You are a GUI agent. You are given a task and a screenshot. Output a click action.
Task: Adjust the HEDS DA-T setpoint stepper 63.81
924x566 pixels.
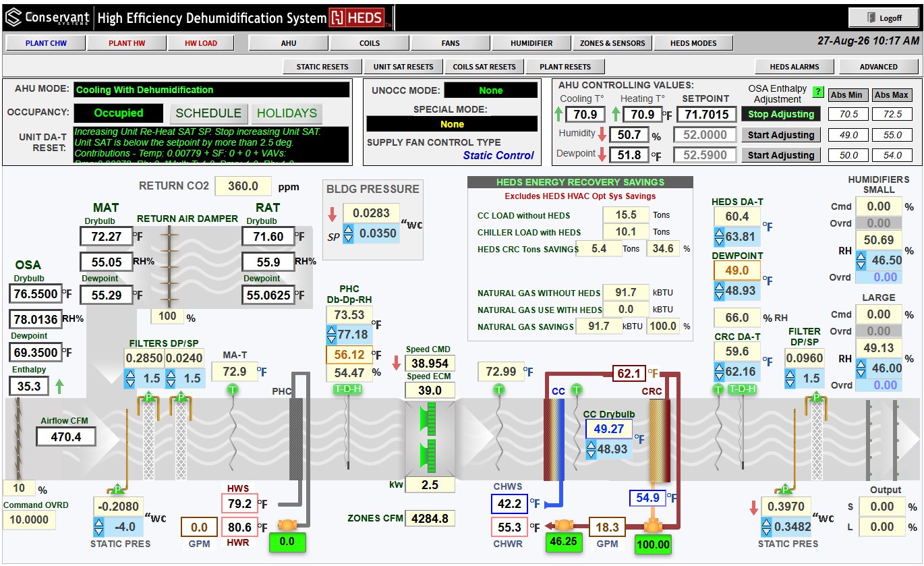coord(720,237)
